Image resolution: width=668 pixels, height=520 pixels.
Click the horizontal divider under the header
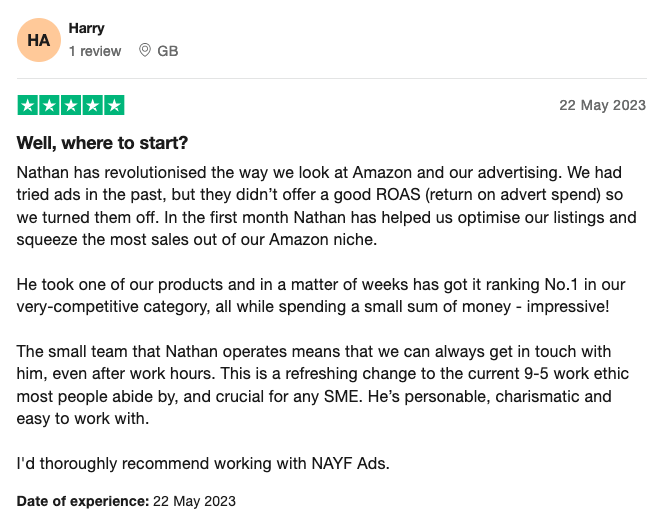[332, 78]
